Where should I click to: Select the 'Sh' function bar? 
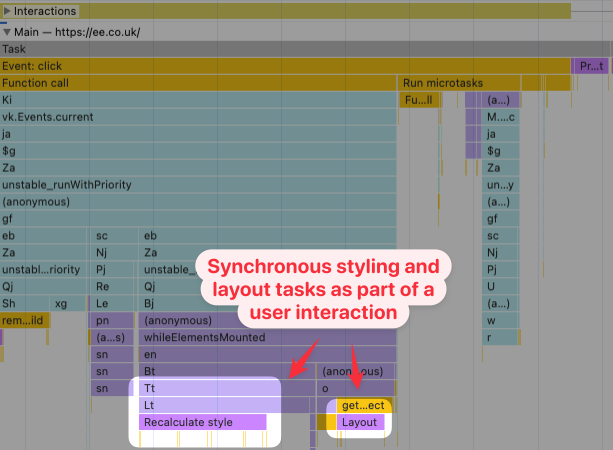pos(25,303)
